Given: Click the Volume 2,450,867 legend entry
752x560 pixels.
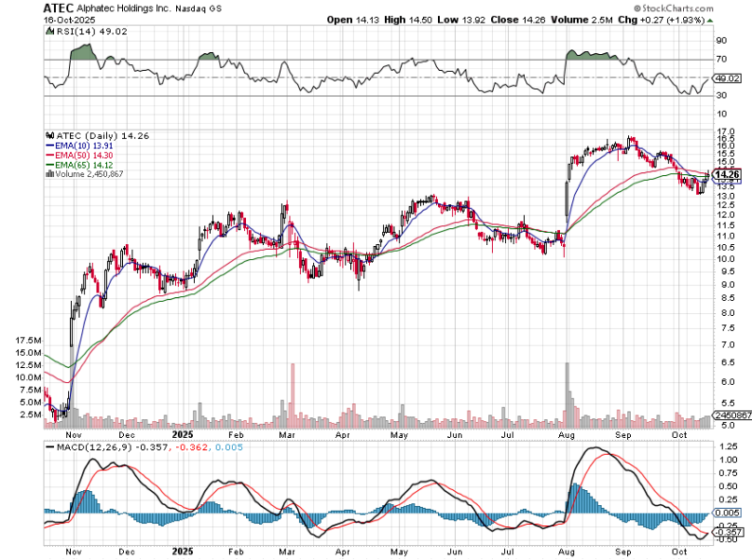Looking at the screenshot, I should coord(89,174).
